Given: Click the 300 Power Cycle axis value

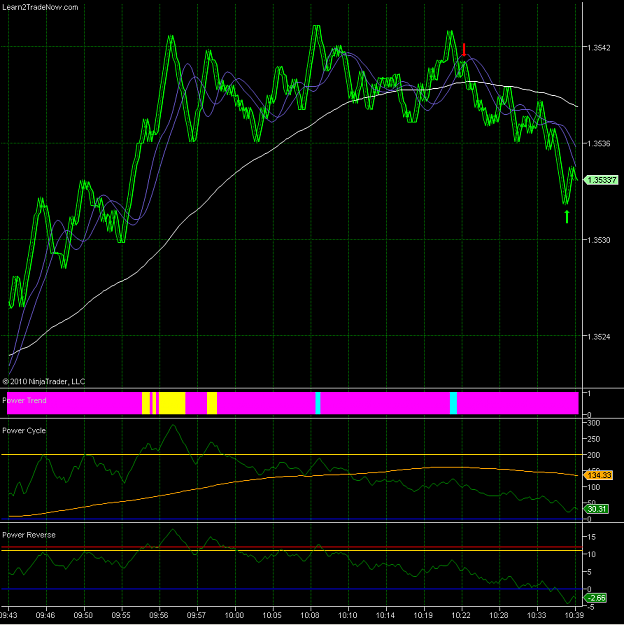Looking at the screenshot, I should pyautogui.click(x=594, y=423).
